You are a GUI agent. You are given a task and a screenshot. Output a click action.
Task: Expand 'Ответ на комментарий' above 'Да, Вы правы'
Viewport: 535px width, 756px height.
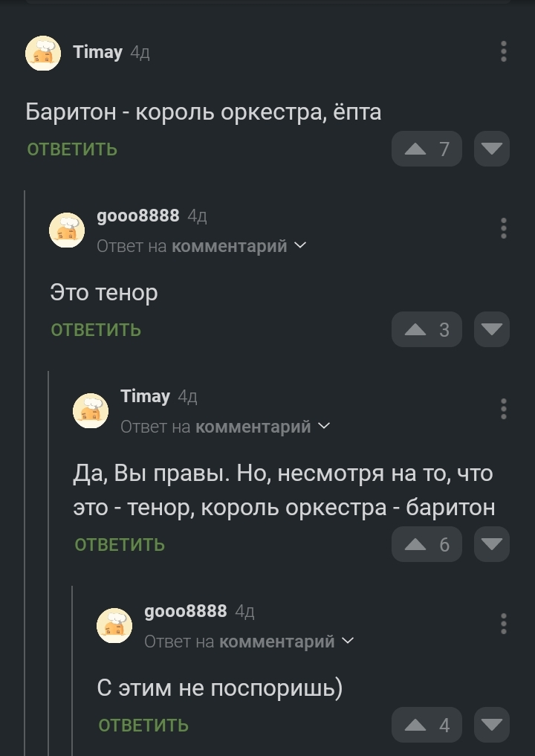[x=225, y=426]
